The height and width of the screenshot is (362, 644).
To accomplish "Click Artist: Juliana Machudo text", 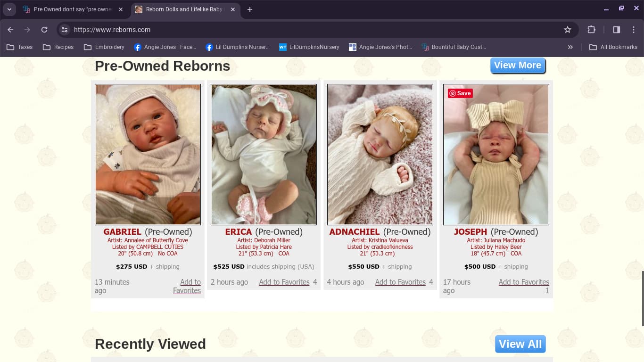I will click(x=496, y=240).
